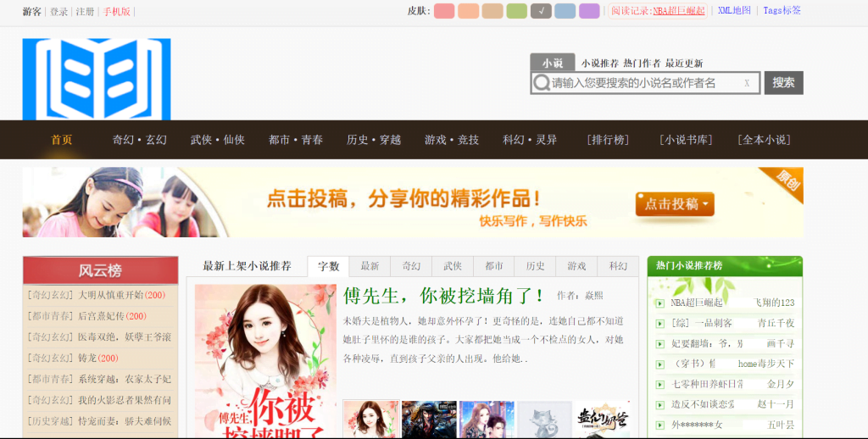Open the 登录 login link
This screenshot has height=439, width=868.
58,12
